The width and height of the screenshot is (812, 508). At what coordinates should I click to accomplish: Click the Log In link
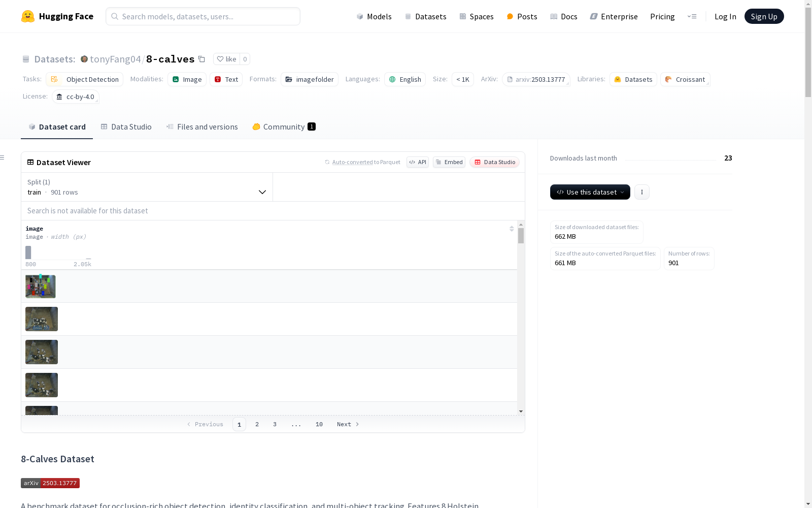point(725,16)
